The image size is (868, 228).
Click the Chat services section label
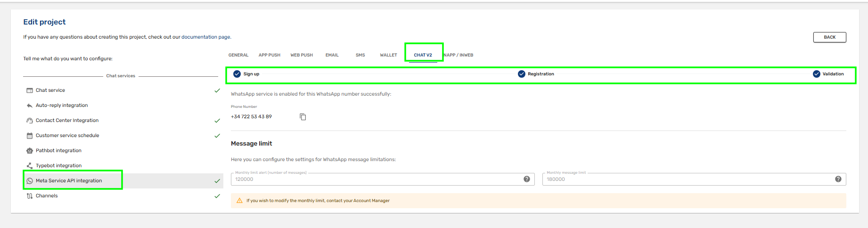pos(121,76)
